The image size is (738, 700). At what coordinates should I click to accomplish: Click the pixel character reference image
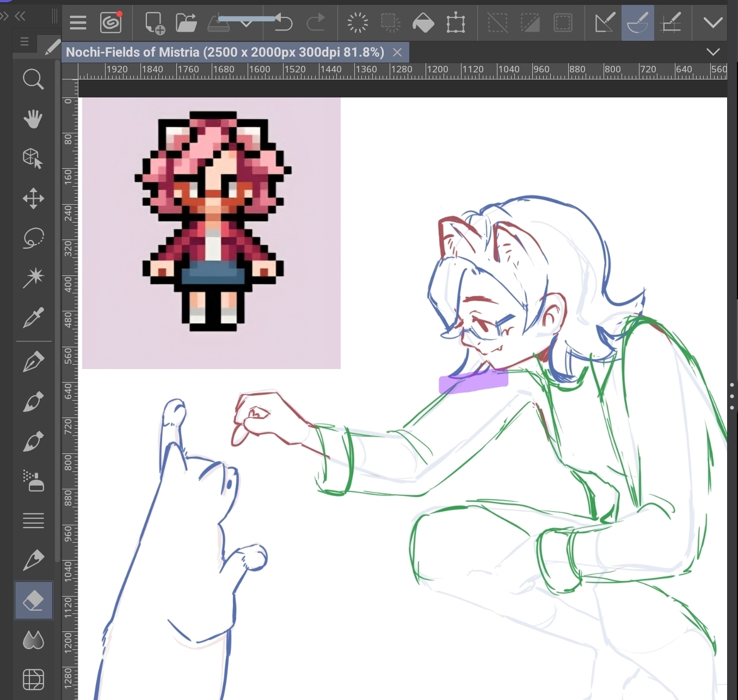[211, 233]
